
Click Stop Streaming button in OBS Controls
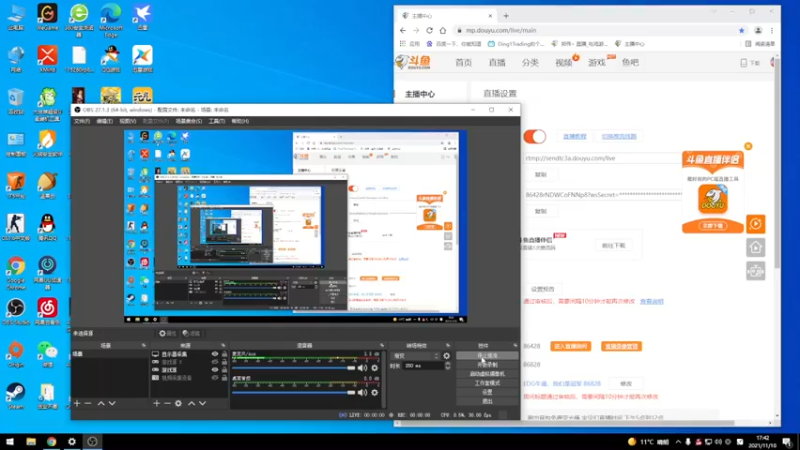487,356
